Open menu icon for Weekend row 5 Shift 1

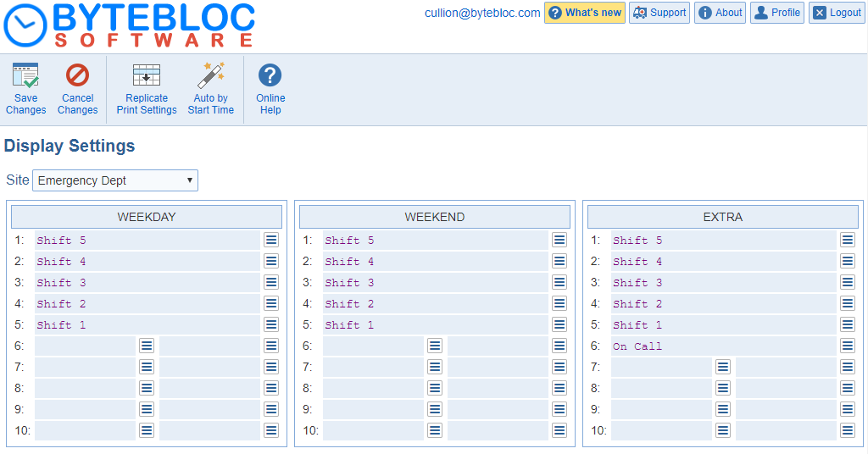[559, 324]
